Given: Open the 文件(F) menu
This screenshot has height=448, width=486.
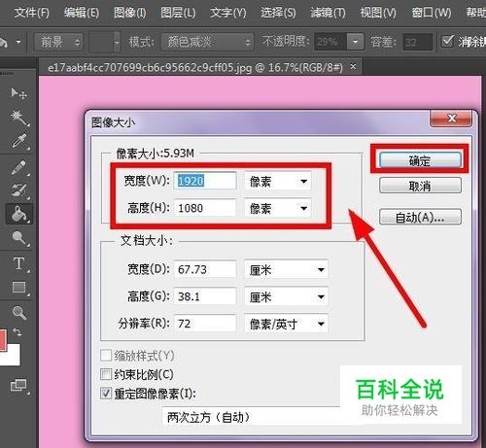Looking at the screenshot, I should tap(32, 13).
